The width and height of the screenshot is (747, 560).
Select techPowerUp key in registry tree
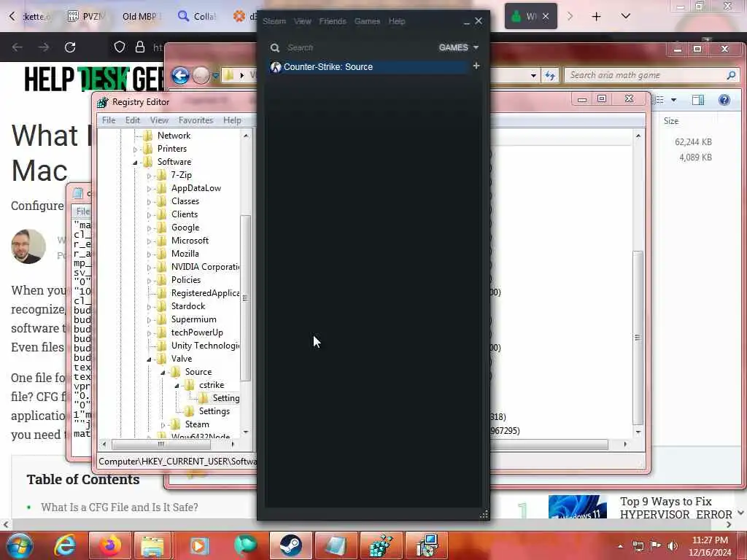(197, 332)
